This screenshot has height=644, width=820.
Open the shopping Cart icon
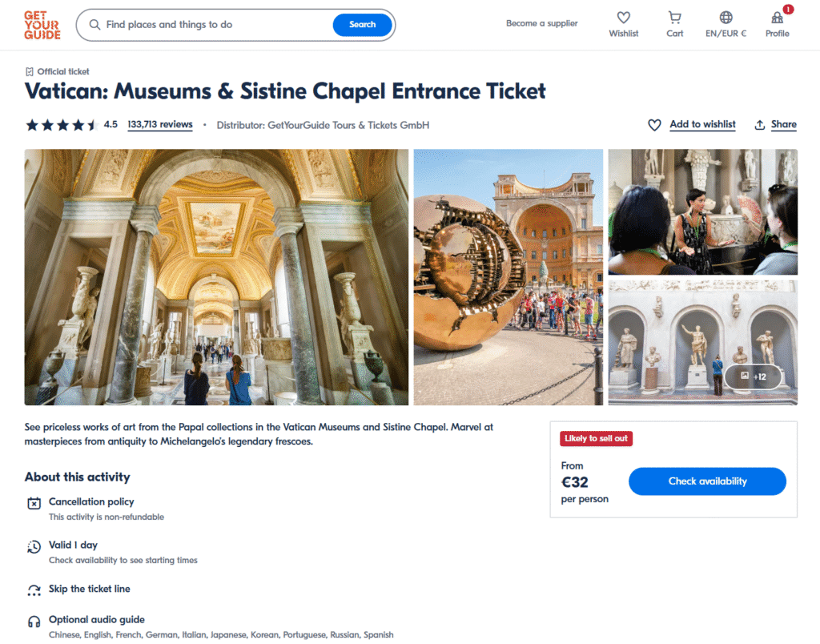(x=674, y=18)
